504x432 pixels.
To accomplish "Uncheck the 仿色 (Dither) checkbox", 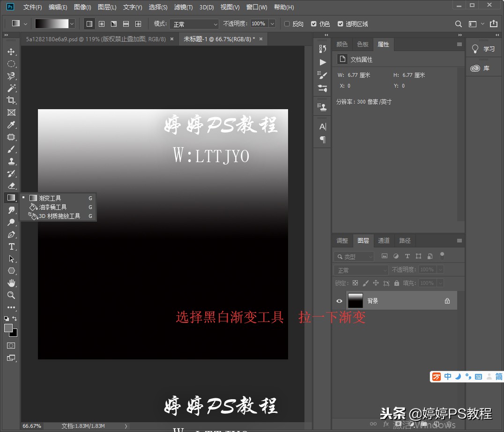I will [x=314, y=24].
